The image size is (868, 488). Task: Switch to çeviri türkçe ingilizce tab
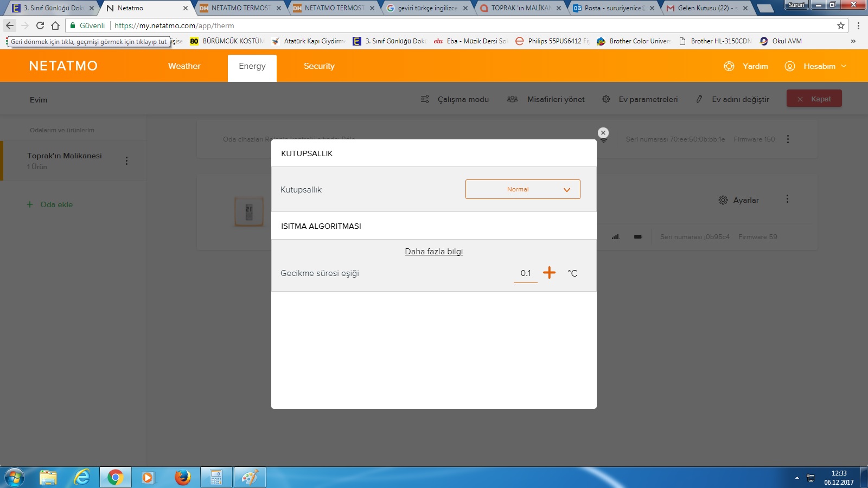pos(427,8)
